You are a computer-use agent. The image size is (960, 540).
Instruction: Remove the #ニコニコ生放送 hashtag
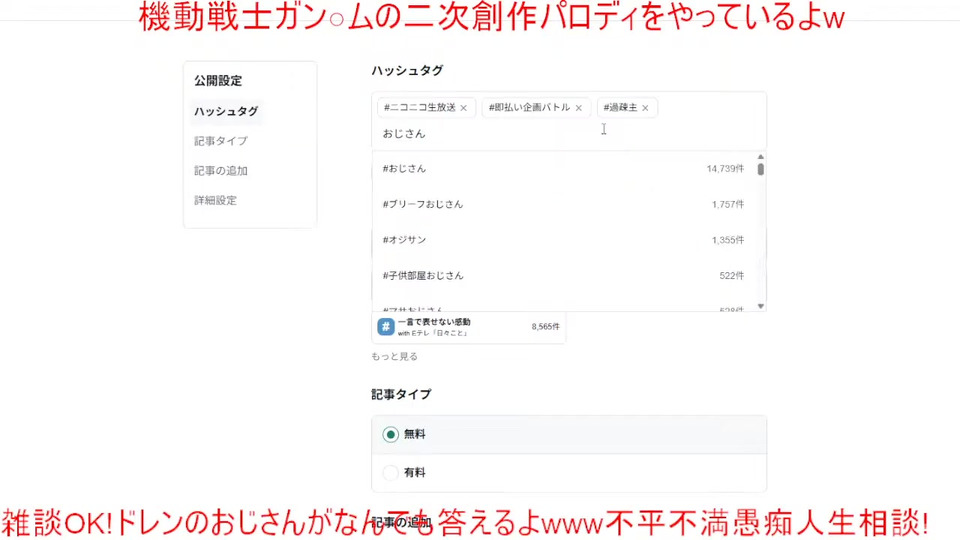[463, 108]
